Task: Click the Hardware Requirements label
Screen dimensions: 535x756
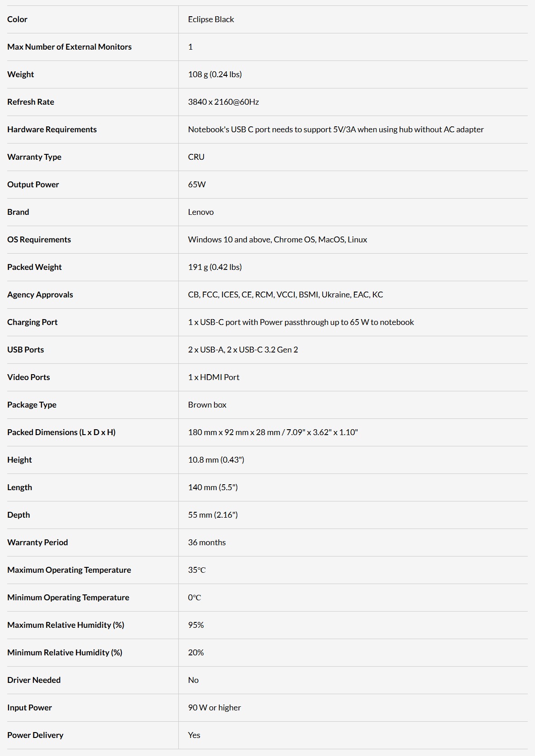Action: 52,130
